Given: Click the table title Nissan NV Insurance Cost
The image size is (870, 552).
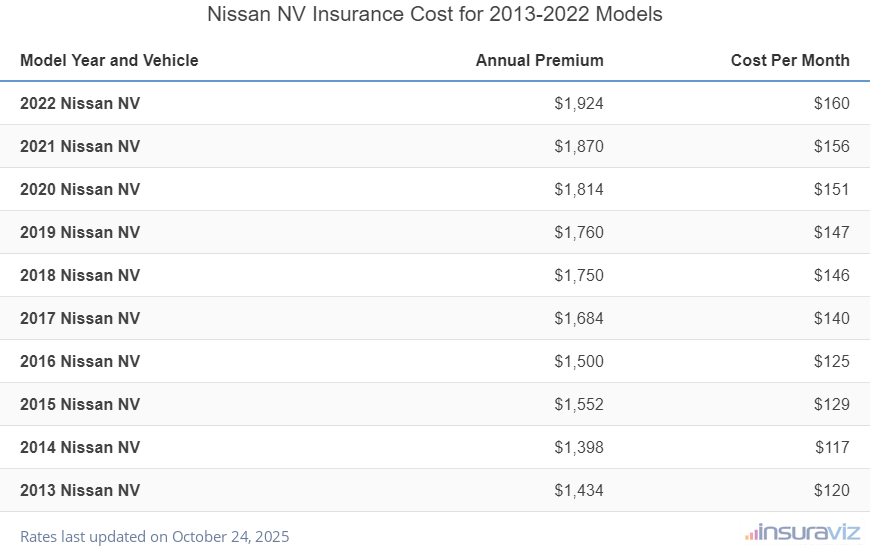Looking at the screenshot, I should coord(434,15).
